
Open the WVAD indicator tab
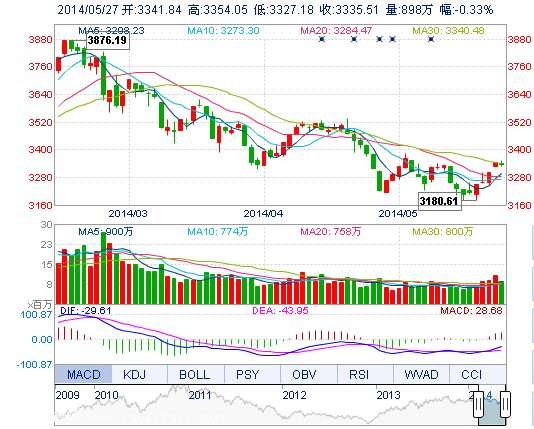(422, 375)
